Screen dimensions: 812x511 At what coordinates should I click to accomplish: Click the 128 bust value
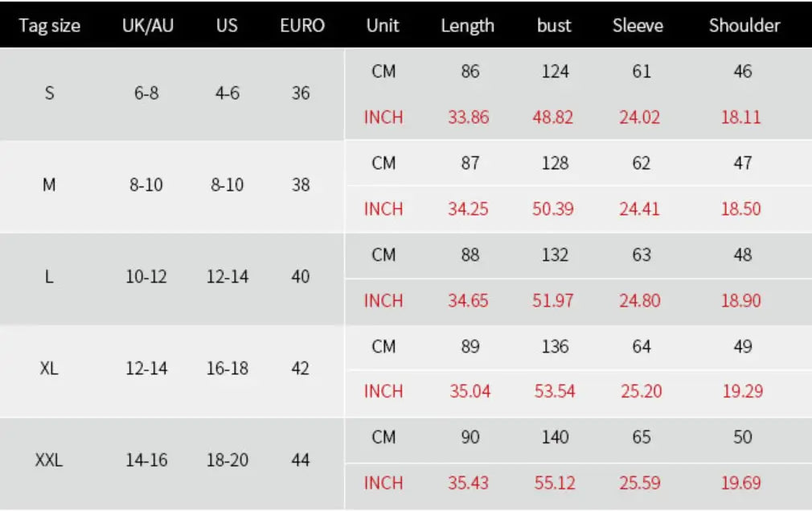point(556,163)
